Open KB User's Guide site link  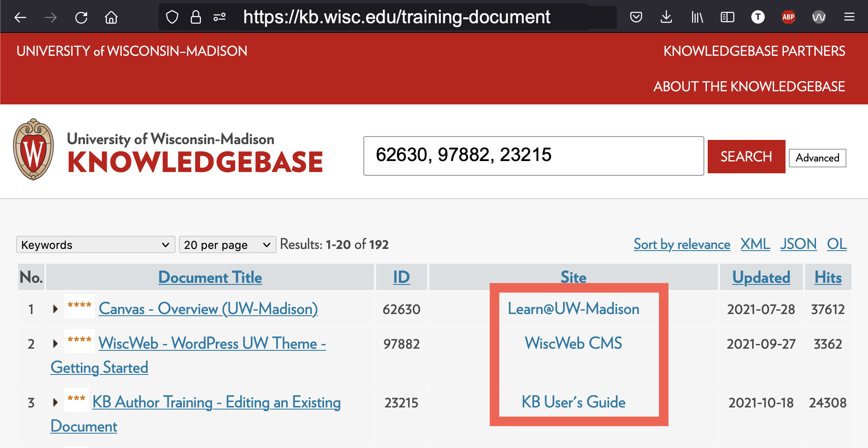tap(573, 402)
